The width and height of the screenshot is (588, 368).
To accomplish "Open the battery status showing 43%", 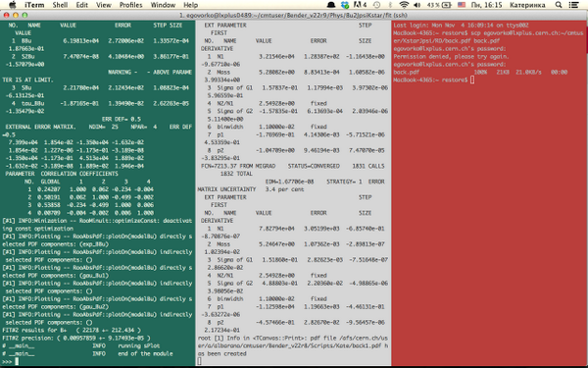I will [x=439, y=5].
